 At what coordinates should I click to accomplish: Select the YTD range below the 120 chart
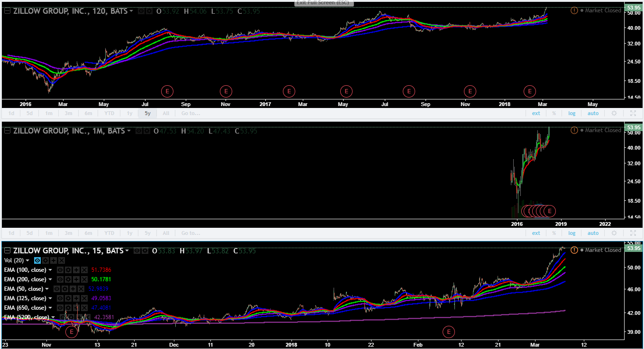point(109,113)
